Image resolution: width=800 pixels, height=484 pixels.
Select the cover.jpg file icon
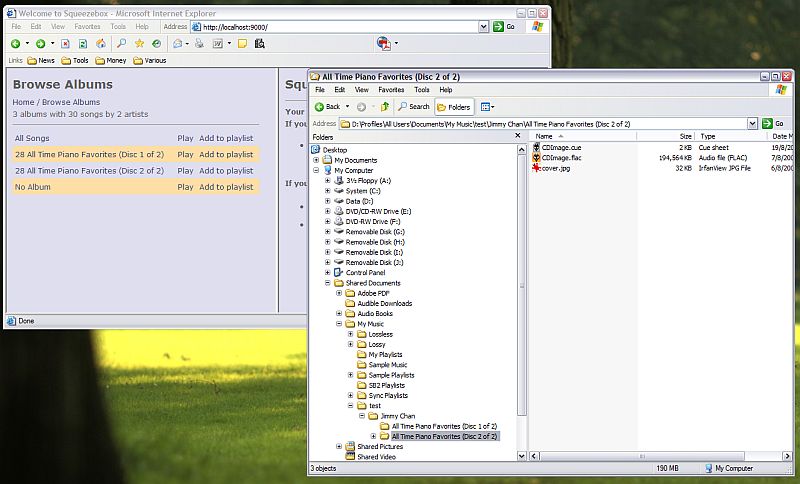click(537, 169)
